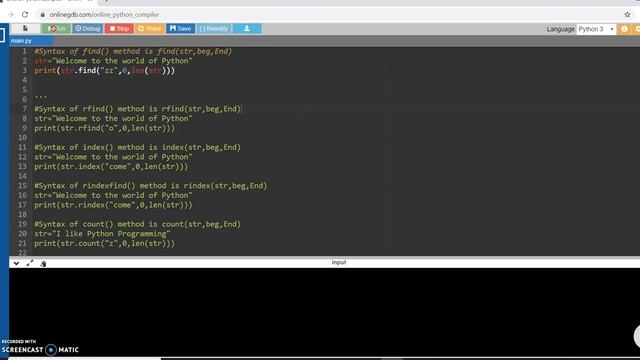Image resolution: width=640 pixels, height=360 pixels.
Task: Click str="I like Python Programming" on line 20
Action: [102, 234]
